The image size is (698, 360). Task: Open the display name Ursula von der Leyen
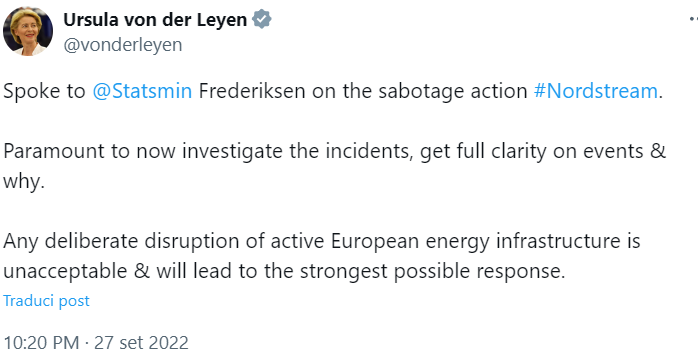pos(155,20)
